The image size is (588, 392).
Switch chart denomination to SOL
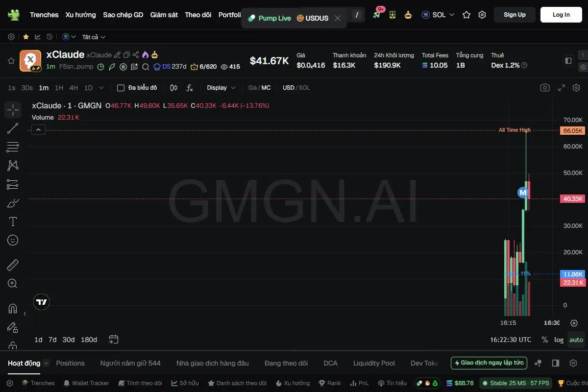(304, 88)
